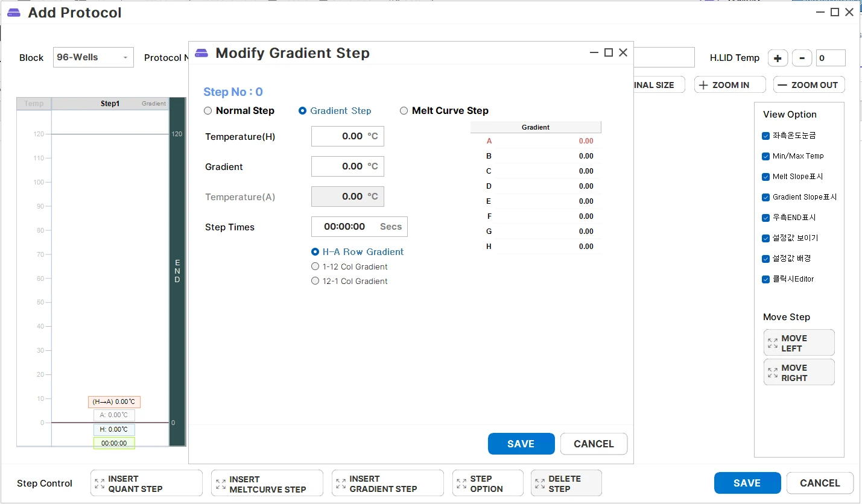862x504 pixels.
Task: Close the Modify Gradient Step dialog
Action: (623, 53)
